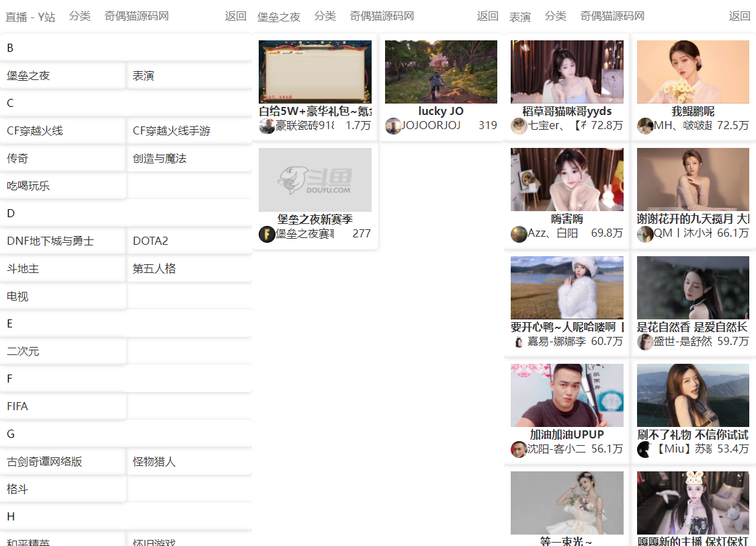756x546 pixels.
Task: Choose the 第五人格 category
Action: click(189, 268)
